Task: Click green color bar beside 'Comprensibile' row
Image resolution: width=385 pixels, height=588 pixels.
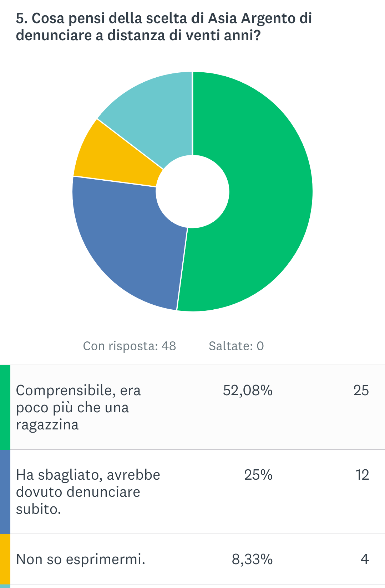Action: pos(5,407)
